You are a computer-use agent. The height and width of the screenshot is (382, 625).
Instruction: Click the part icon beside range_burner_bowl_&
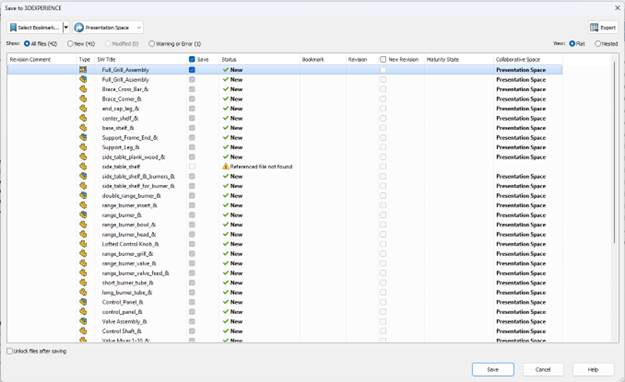(x=83, y=224)
